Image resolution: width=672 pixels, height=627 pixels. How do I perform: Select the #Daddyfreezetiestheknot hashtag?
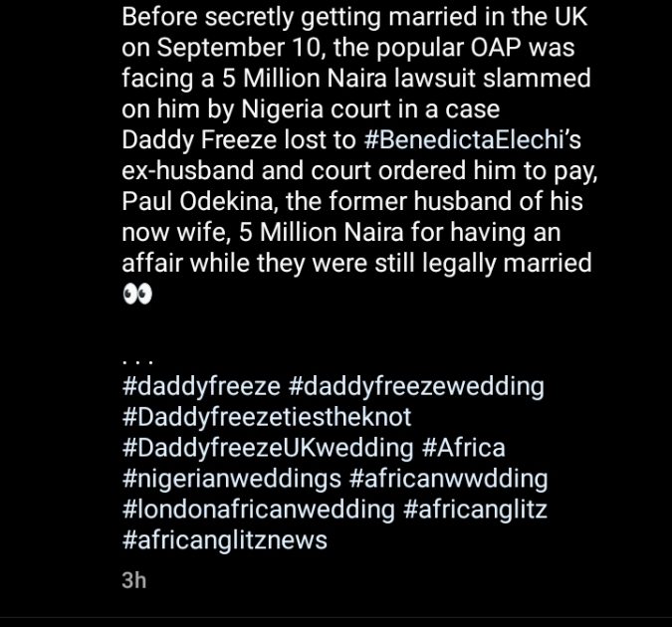click(x=266, y=416)
